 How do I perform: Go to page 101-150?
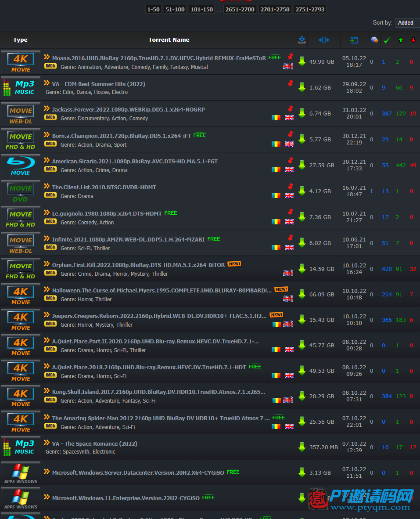click(202, 9)
